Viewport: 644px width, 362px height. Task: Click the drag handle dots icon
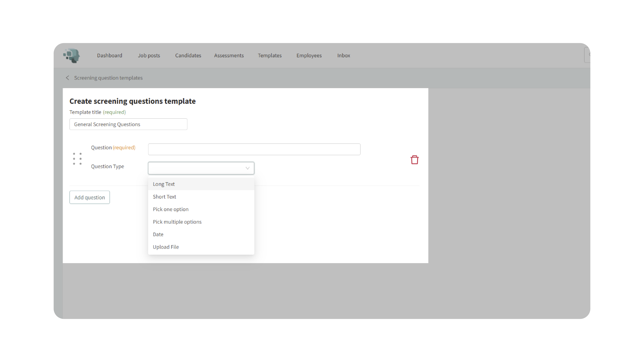77,159
